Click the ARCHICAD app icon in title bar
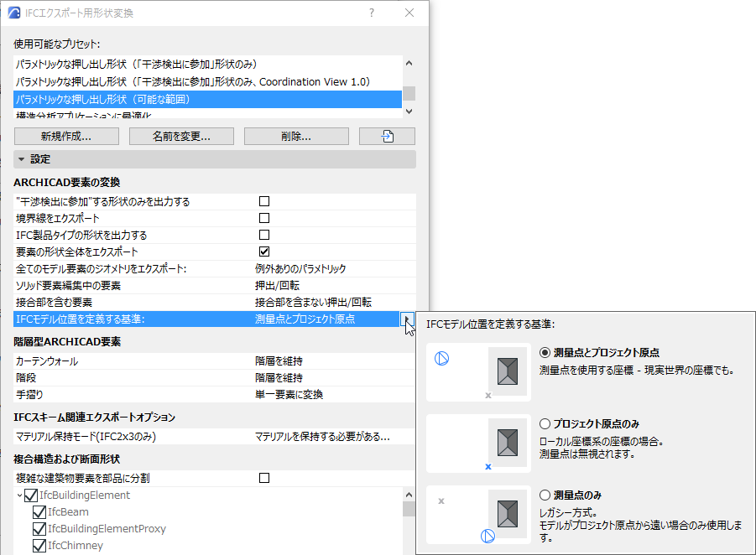Image resolution: width=756 pixels, height=555 pixels. click(x=14, y=13)
